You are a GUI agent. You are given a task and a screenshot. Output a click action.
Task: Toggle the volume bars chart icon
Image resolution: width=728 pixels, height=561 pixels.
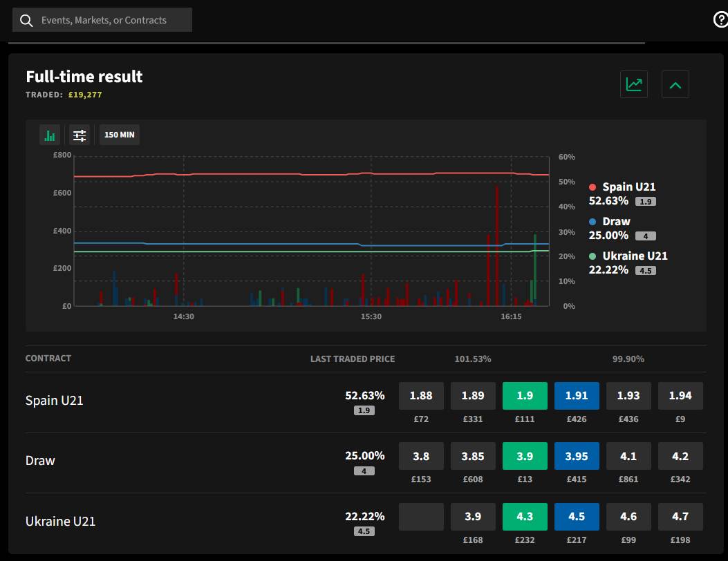(50, 135)
